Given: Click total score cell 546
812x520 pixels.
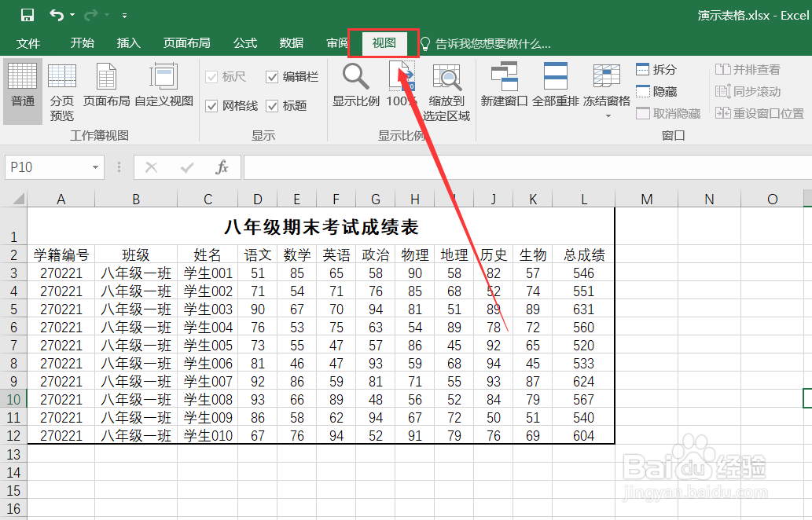Looking at the screenshot, I should (583, 273).
